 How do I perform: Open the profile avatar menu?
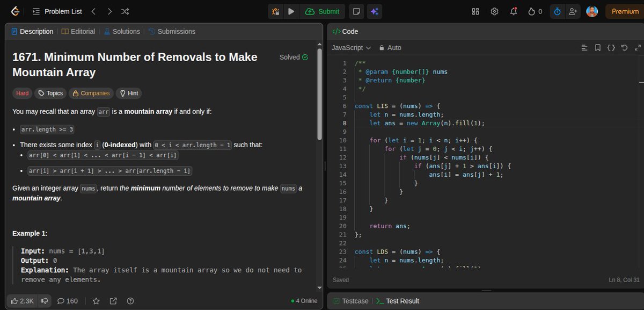point(592,11)
